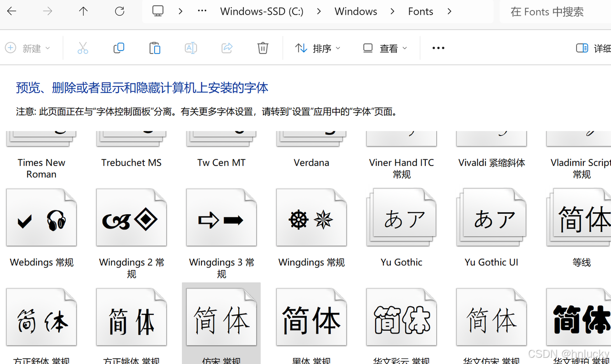Select the 黑体 font thumbnail
Viewport: 611px width, 364px height.
[x=311, y=317]
